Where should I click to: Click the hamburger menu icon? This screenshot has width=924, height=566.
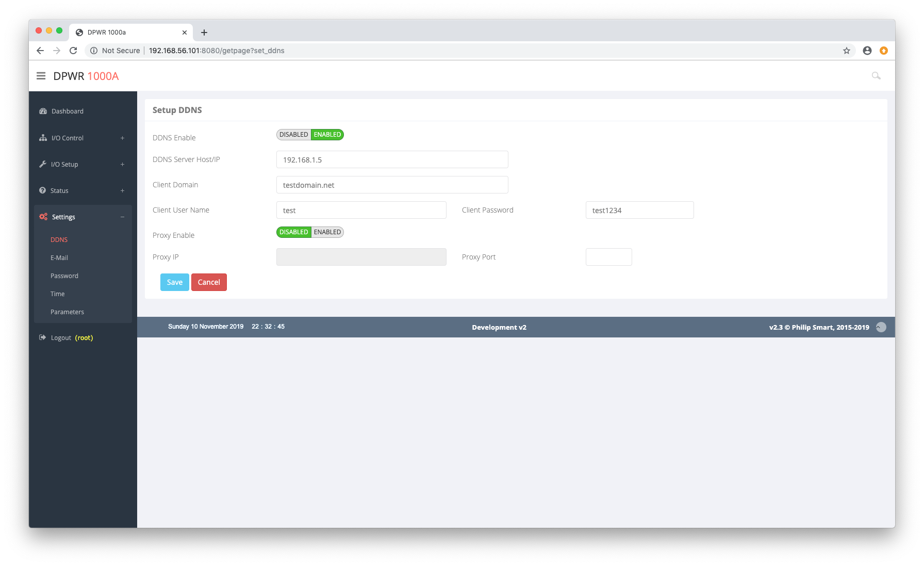pyautogui.click(x=41, y=76)
